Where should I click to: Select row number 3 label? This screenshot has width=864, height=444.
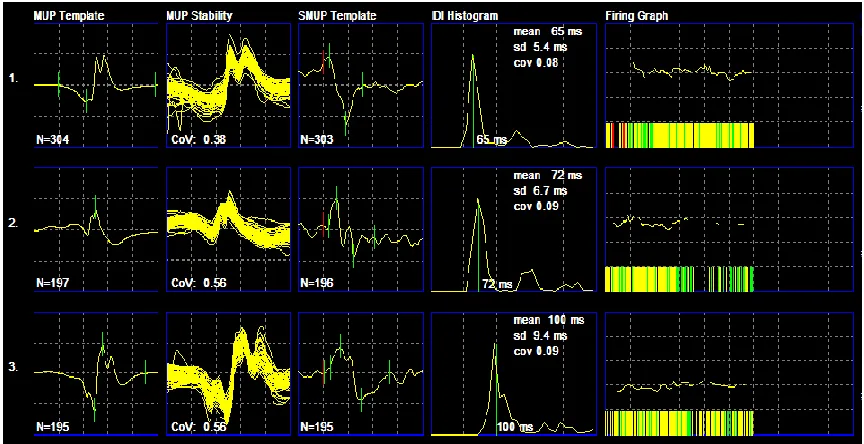[x=14, y=367]
